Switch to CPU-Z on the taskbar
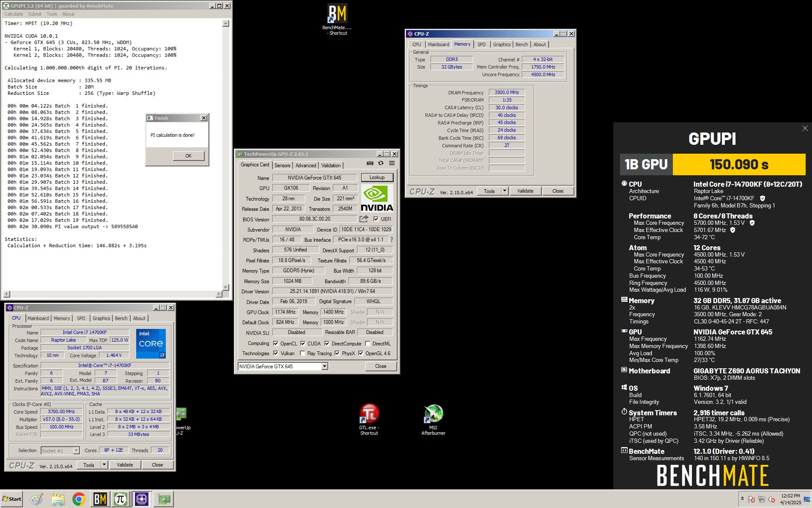812x508 pixels. pos(142,500)
